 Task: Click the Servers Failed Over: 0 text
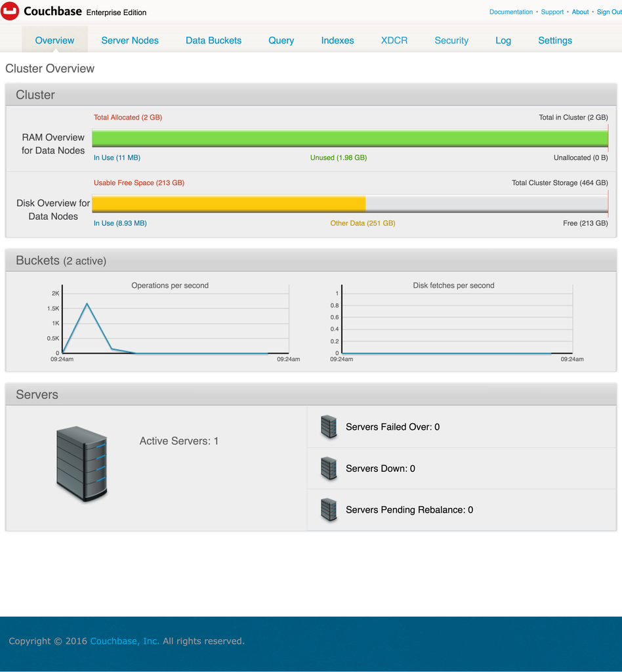[393, 427]
